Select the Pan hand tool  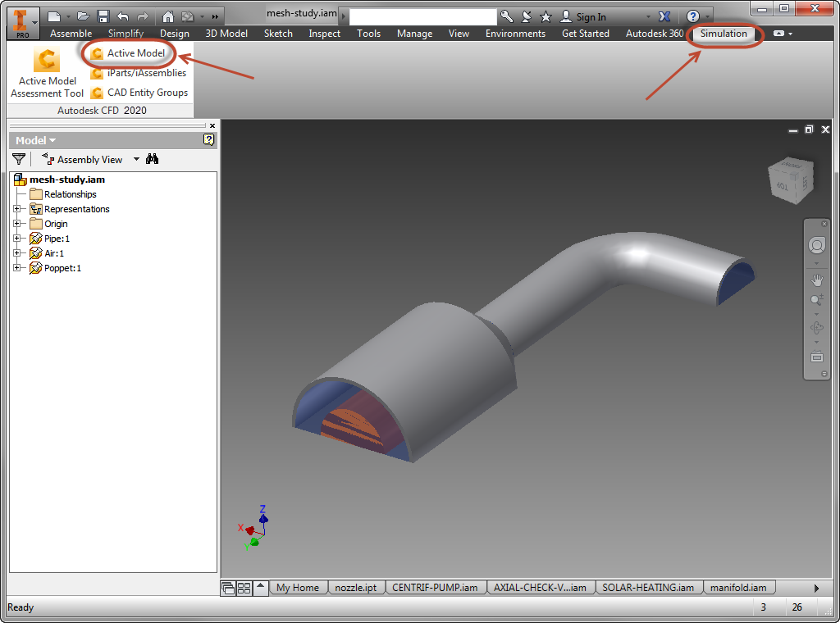(816, 280)
